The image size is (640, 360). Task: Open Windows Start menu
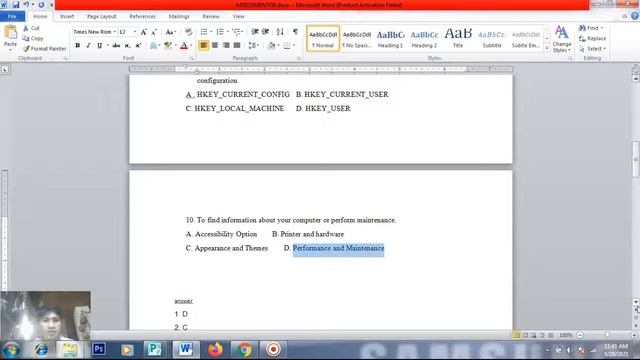[x=11, y=350]
